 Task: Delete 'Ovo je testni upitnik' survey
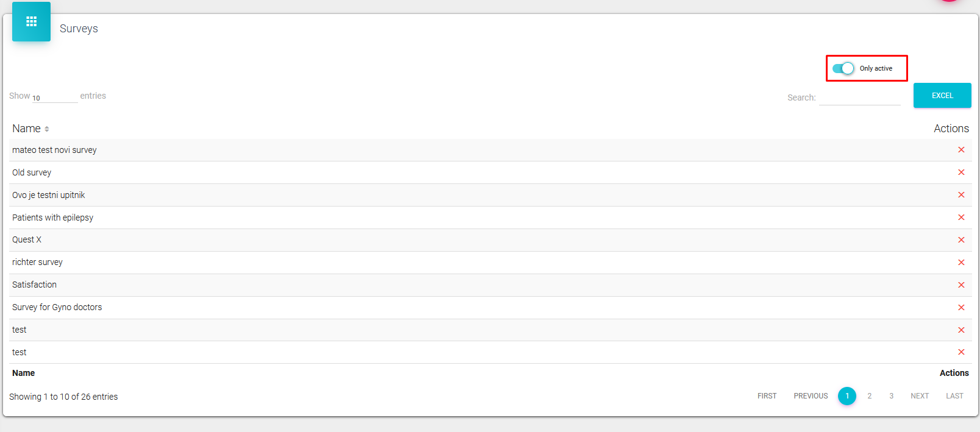pos(961,195)
